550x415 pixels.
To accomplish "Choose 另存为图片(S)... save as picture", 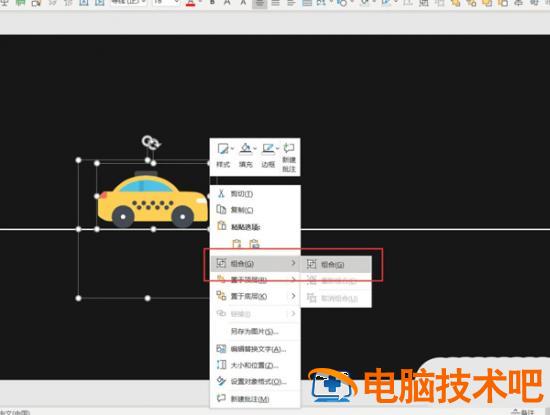I will click(255, 332).
